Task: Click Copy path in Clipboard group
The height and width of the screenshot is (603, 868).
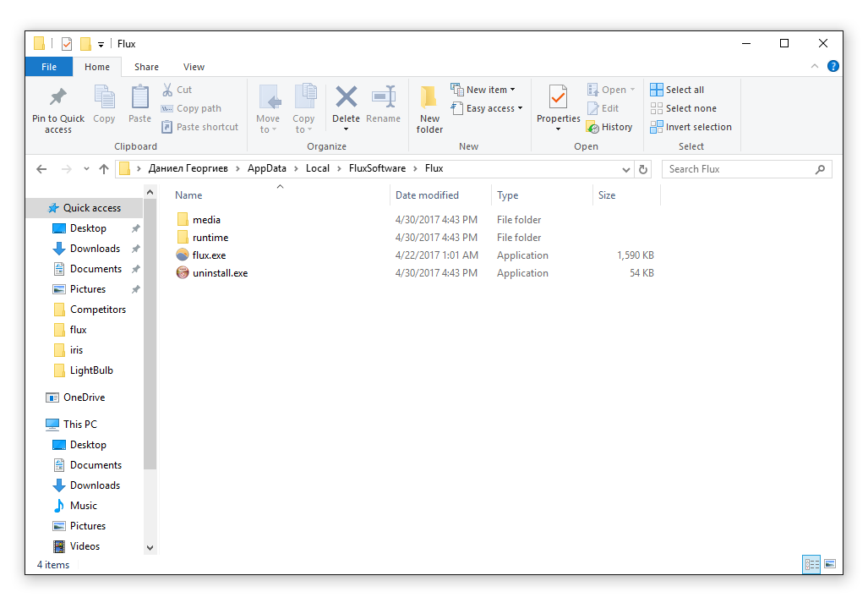Action: click(x=192, y=108)
